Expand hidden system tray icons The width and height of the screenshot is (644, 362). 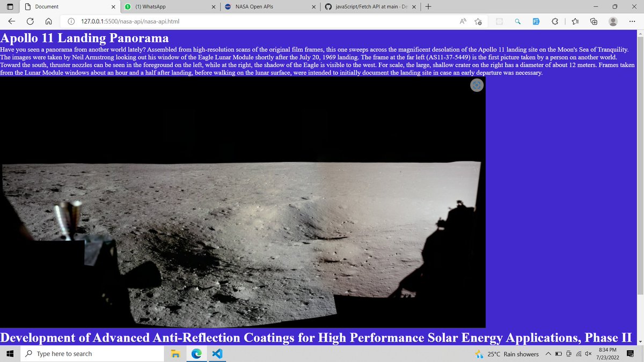[548, 354]
